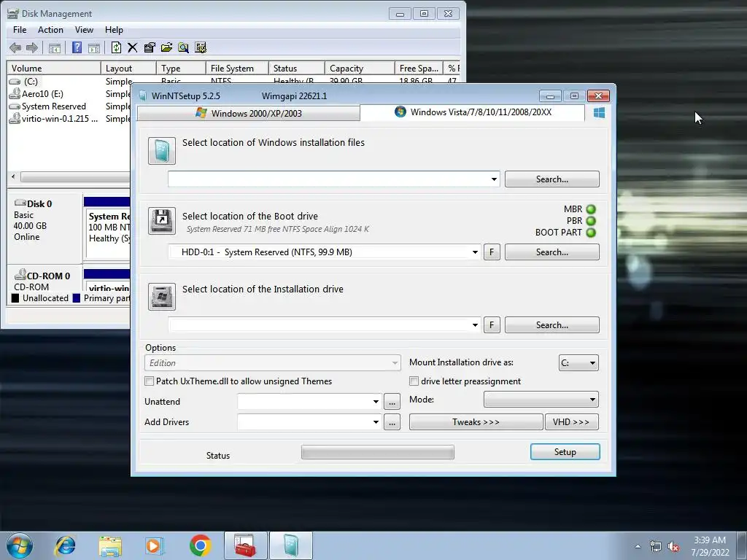
Task: Browse Add Drivers folder with ... button
Action: click(392, 422)
